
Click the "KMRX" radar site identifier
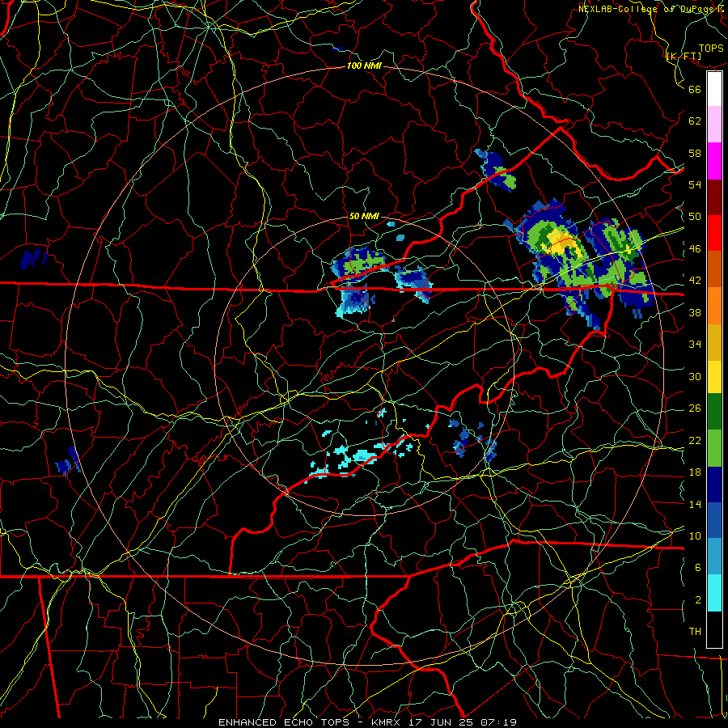pos(388,722)
